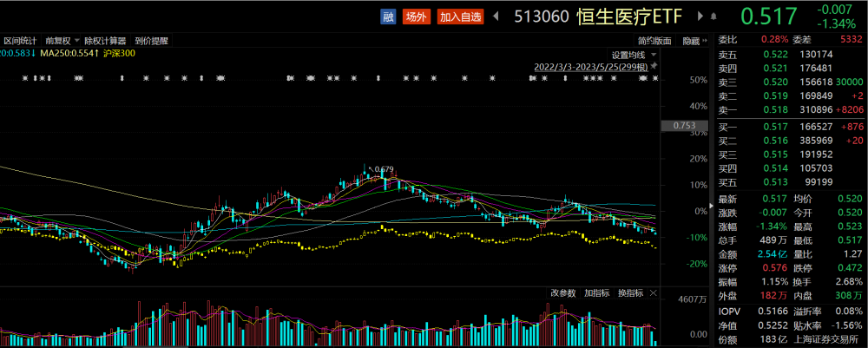Click the bell alert icon beside ETF name
This screenshot has width=868, height=348.
(x=713, y=16)
